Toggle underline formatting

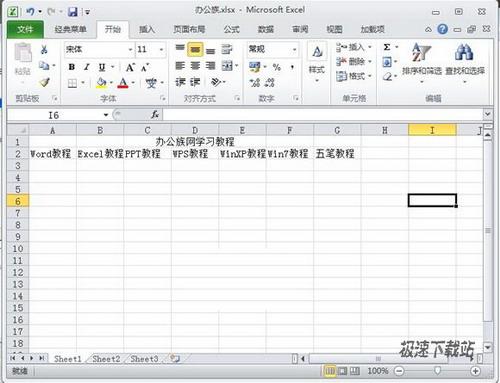pos(102,67)
